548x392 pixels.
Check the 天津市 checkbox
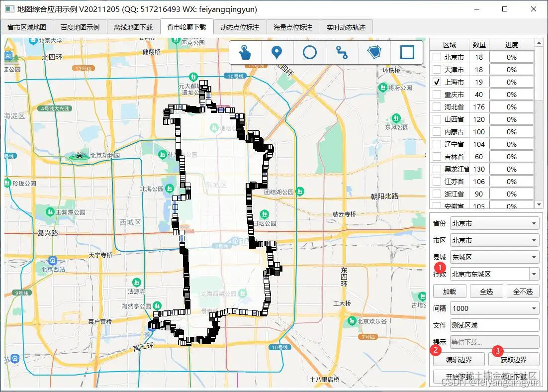(437, 70)
